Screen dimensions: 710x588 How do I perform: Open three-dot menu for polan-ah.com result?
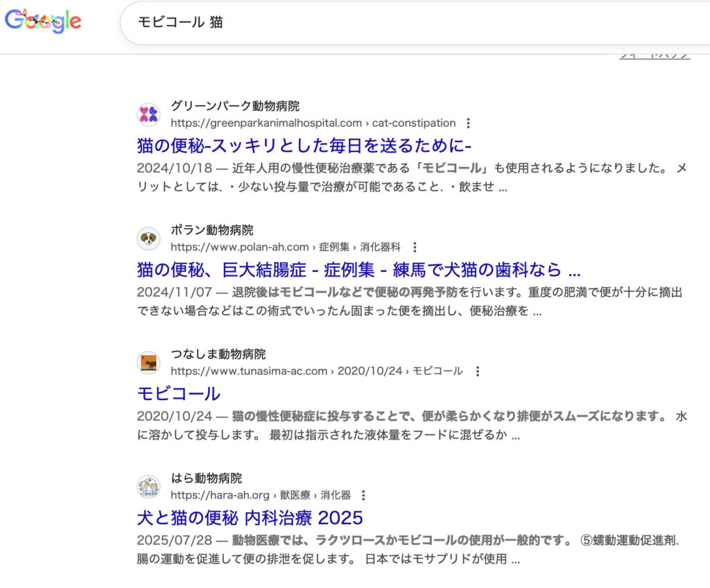(x=415, y=248)
